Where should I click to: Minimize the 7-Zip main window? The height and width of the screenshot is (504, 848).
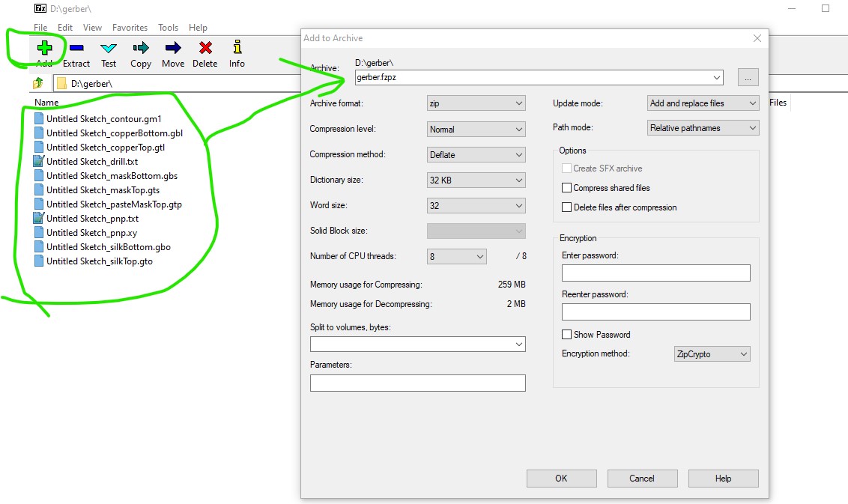click(792, 8)
